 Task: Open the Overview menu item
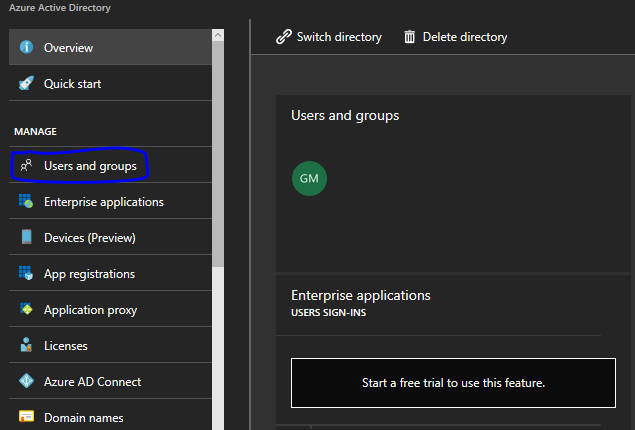[x=110, y=47]
